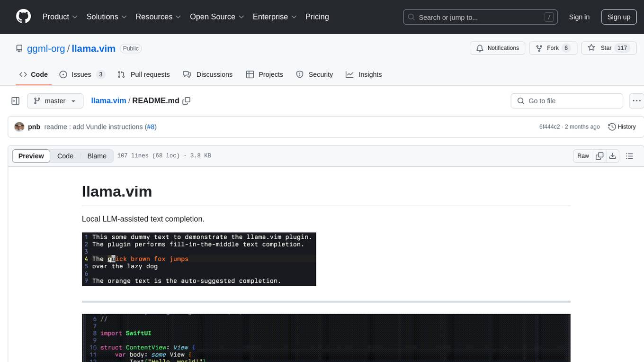Expand the Solutions menu
The width and height of the screenshot is (644, 362).
tap(107, 17)
